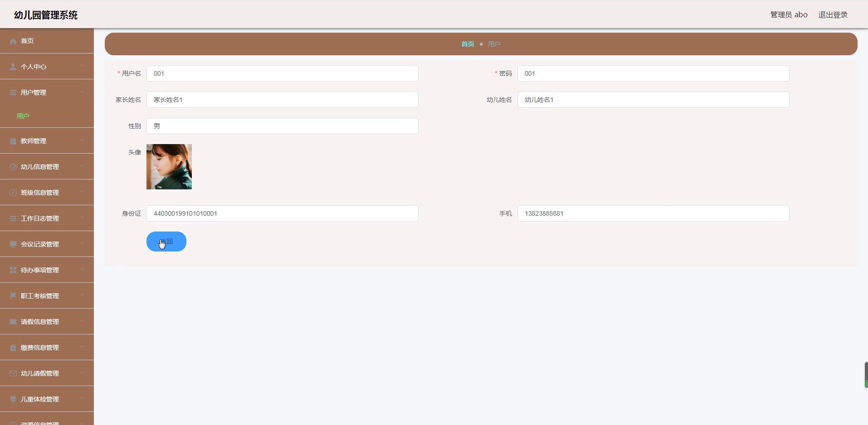Click the 用户名 input field
The width and height of the screenshot is (868, 425).
282,73
